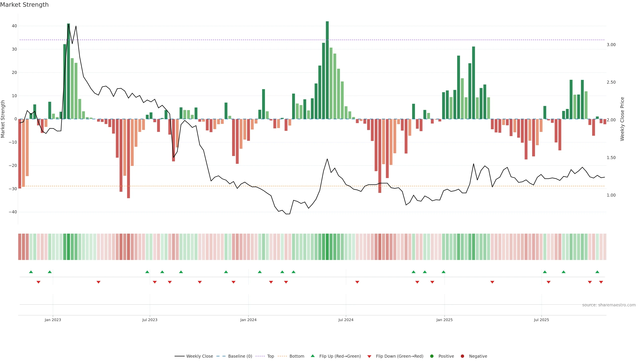Click the Flip Up green triangle legend icon
The width and height of the screenshot is (644, 362).
(x=312, y=356)
